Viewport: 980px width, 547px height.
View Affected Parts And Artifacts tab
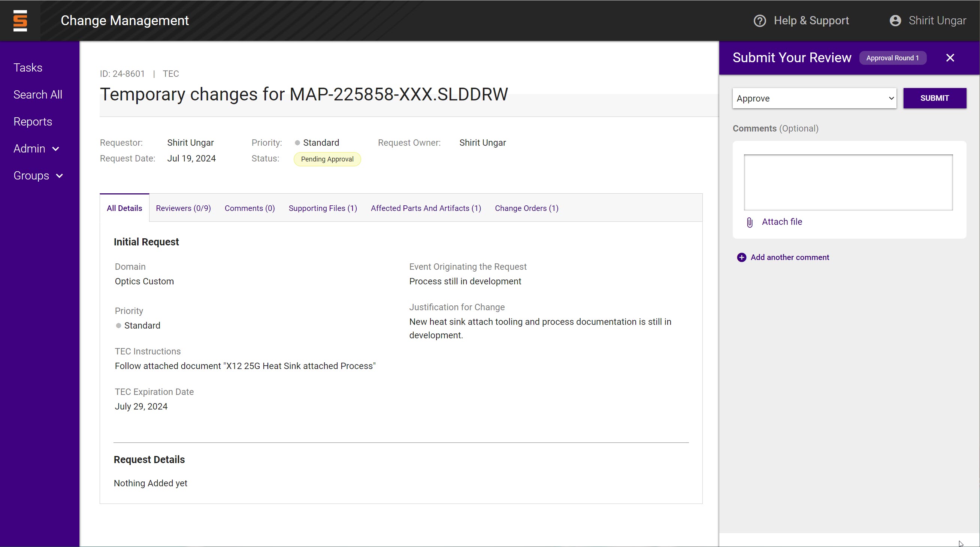point(426,208)
